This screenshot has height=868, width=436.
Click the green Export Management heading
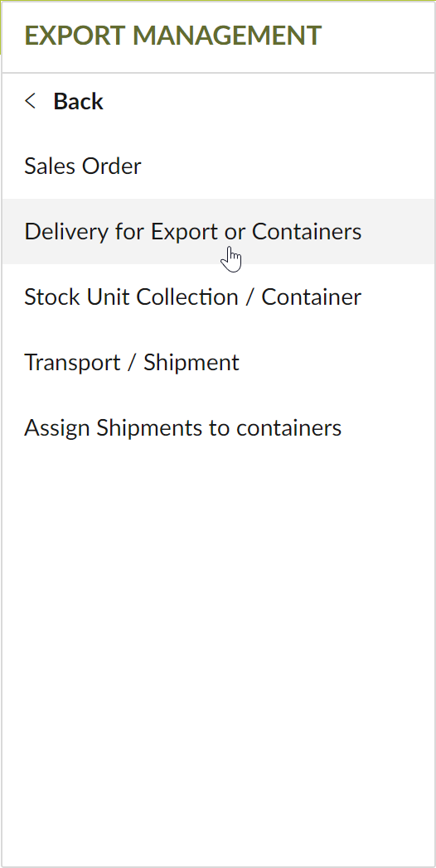click(x=173, y=36)
